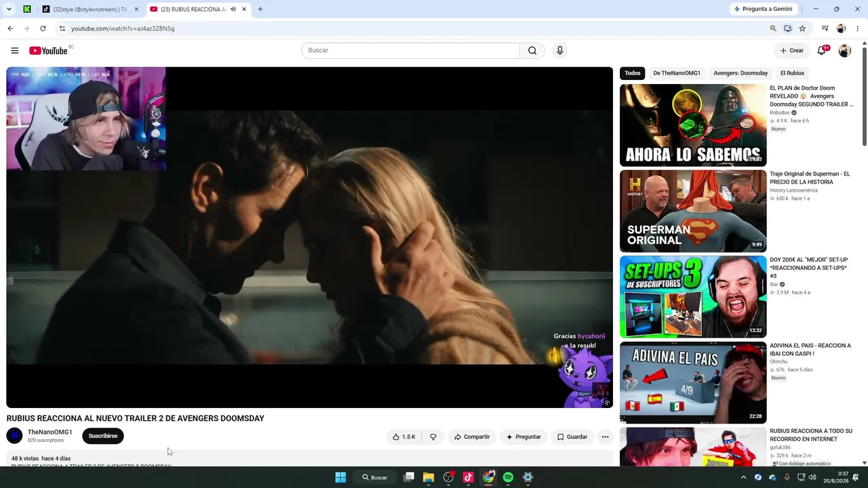
Task: Open the History Latinoamérica channel link
Action: click(x=793, y=190)
